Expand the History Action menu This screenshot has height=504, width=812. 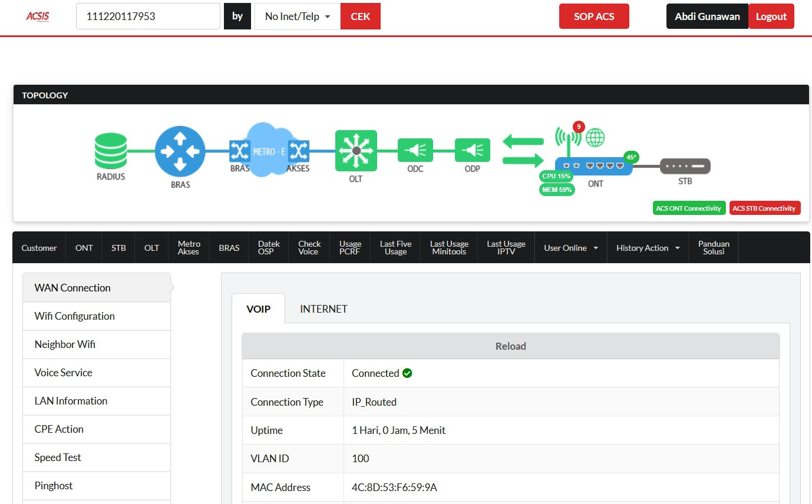pos(648,248)
